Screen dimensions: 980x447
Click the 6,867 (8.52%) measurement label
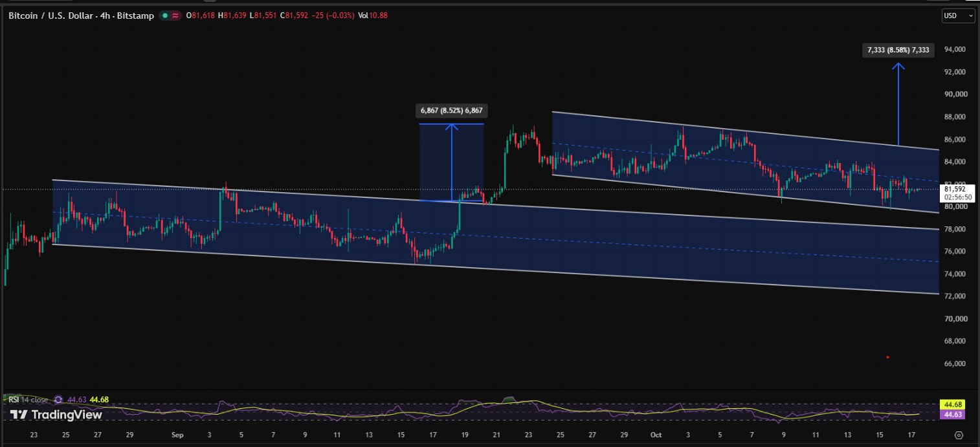[452, 111]
